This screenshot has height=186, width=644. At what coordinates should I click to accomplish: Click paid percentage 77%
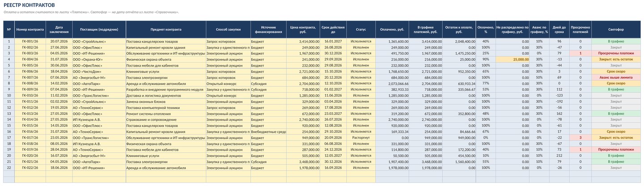coord(486,83)
